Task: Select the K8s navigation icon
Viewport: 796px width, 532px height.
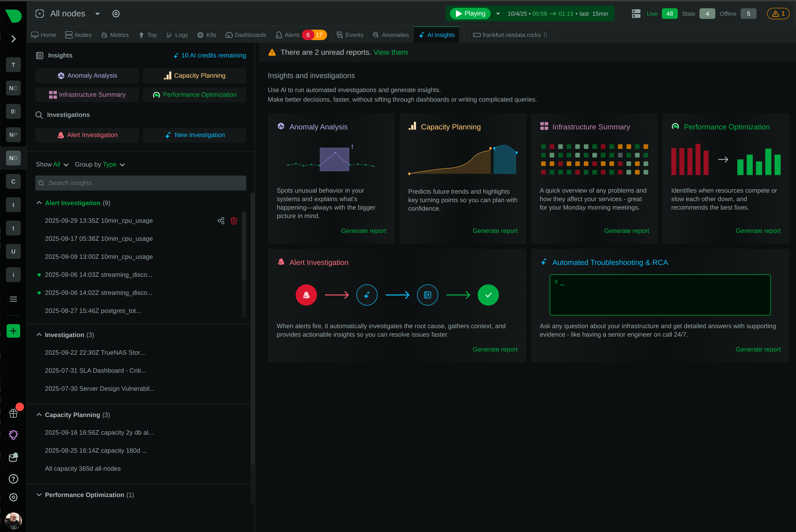Action: click(x=201, y=35)
